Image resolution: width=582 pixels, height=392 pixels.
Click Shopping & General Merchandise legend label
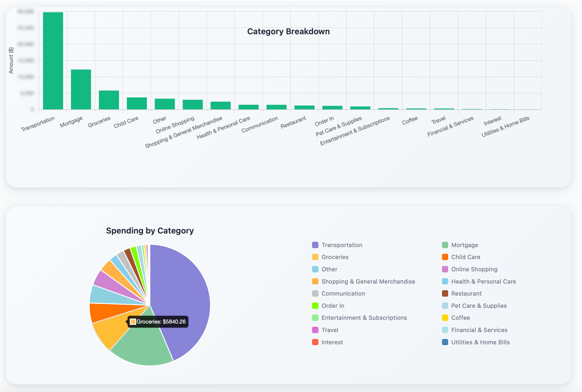coord(368,282)
